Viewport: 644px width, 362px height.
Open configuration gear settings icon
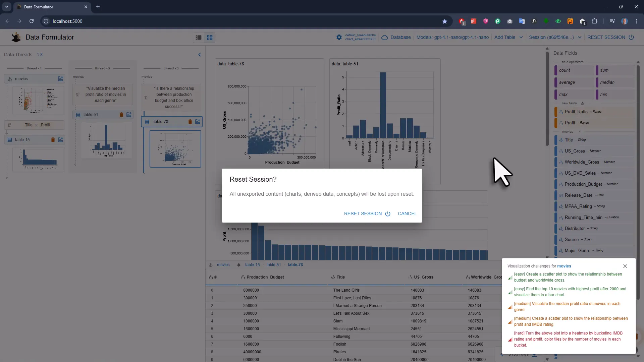coord(339,37)
